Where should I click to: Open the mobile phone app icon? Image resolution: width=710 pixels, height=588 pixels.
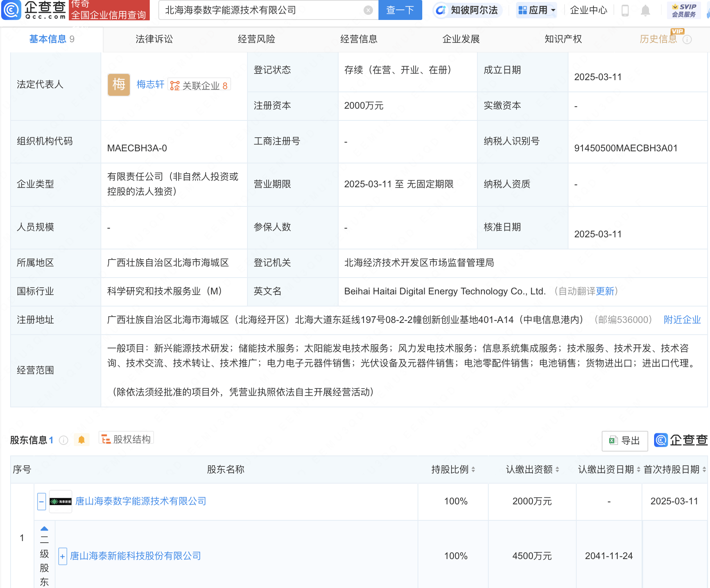pyautogui.click(x=625, y=10)
